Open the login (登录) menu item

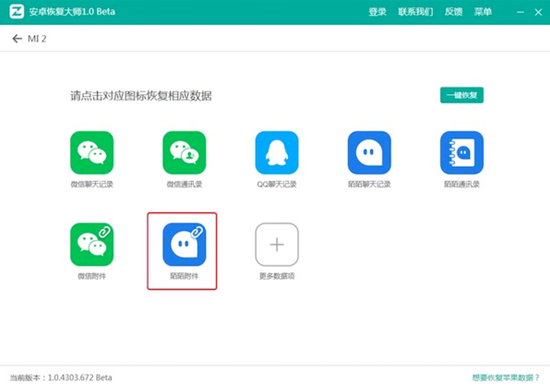coord(377,12)
